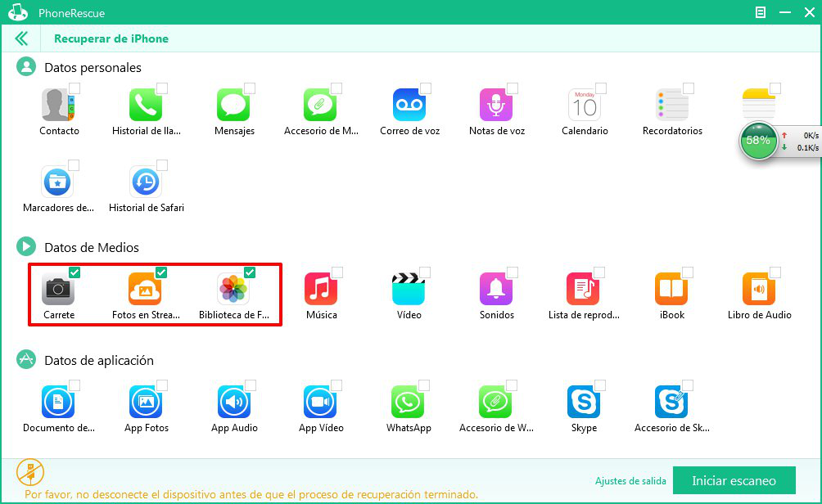Select the iBook icon
This screenshot has height=504, width=822.
(671, 289)
